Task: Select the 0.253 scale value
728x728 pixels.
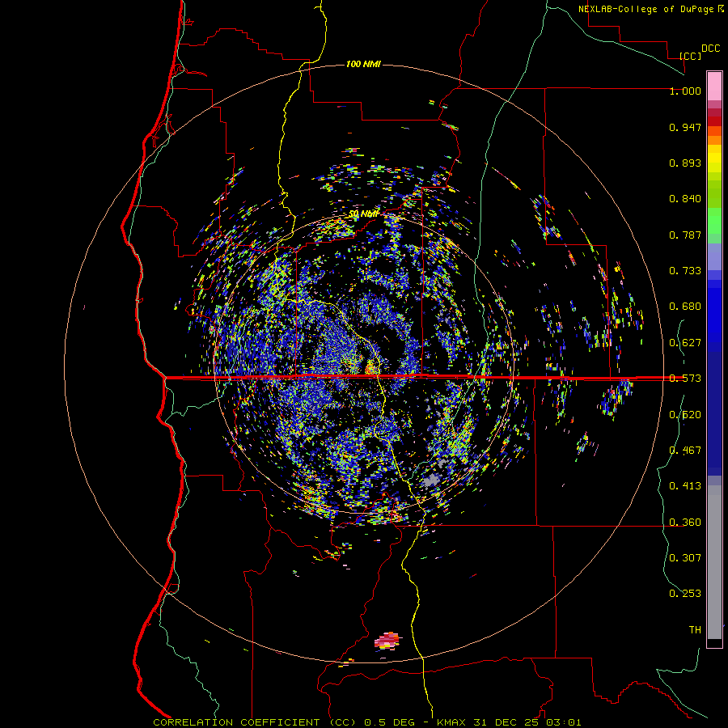Action: click(685, 594)
